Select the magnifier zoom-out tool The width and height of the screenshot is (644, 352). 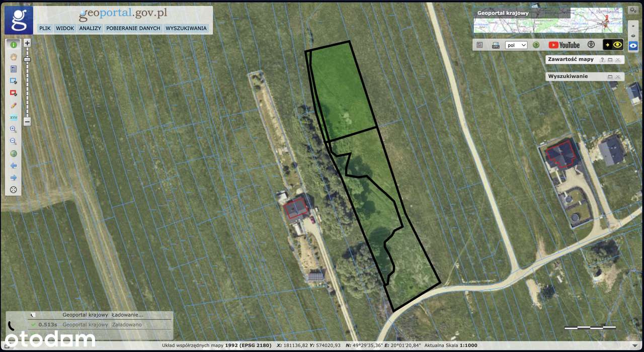[x=14, y=141]
